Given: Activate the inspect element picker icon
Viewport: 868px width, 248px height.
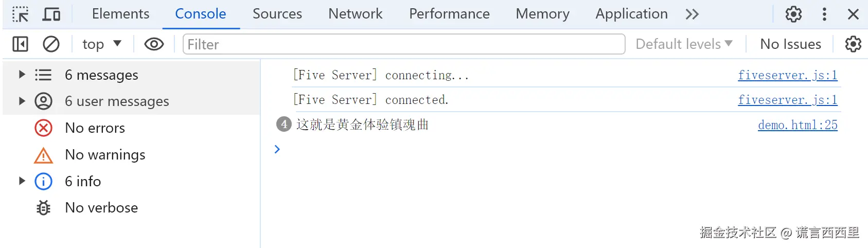Looking at the screenshot, I should tap(21, 14).
